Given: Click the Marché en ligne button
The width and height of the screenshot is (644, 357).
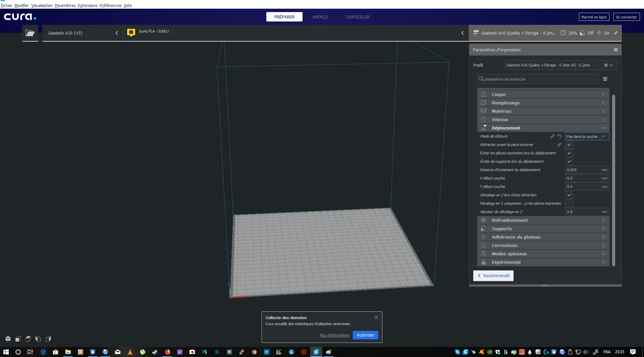Looking at the screenshot, I should point(594,17).
